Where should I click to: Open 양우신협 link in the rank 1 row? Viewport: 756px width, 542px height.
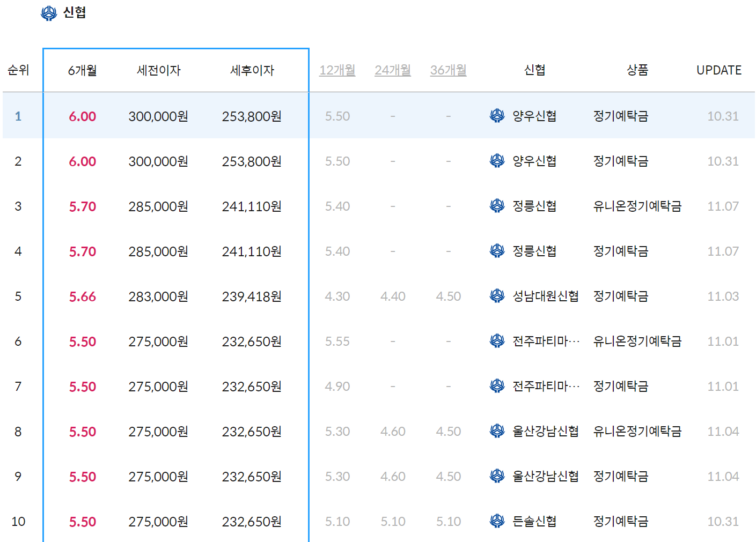pos(534,116)
